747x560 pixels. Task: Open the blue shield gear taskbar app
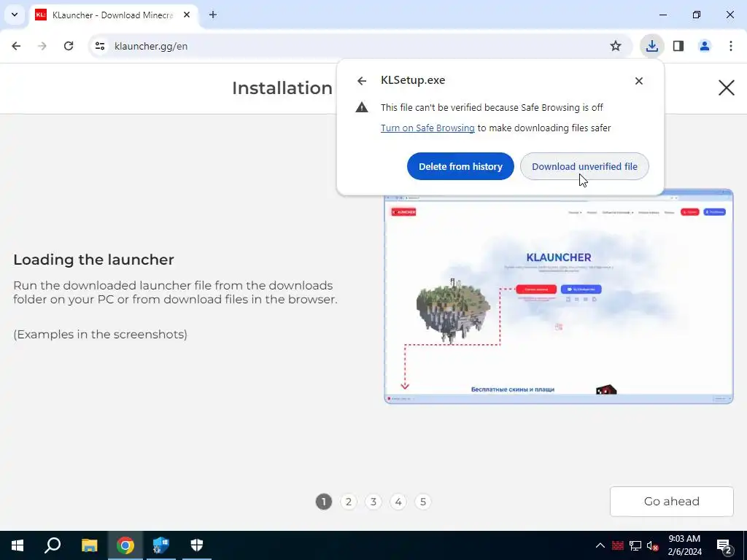(160, 545)
